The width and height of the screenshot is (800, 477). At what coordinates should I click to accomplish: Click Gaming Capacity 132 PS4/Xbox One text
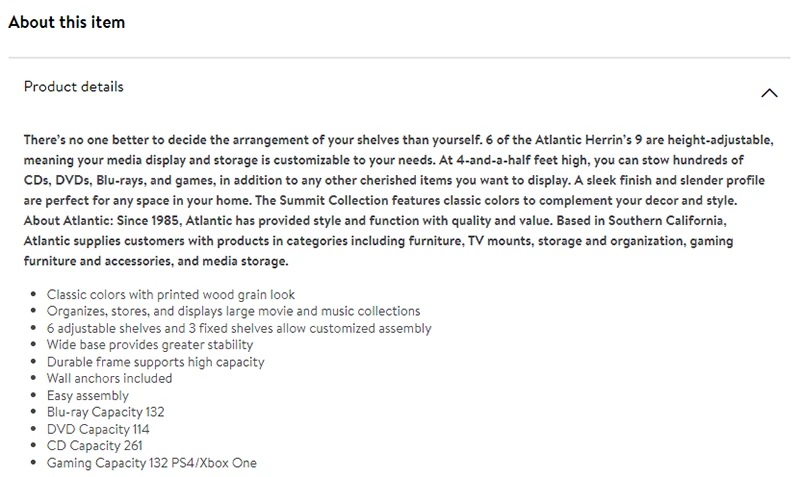[x=152, y=463]
